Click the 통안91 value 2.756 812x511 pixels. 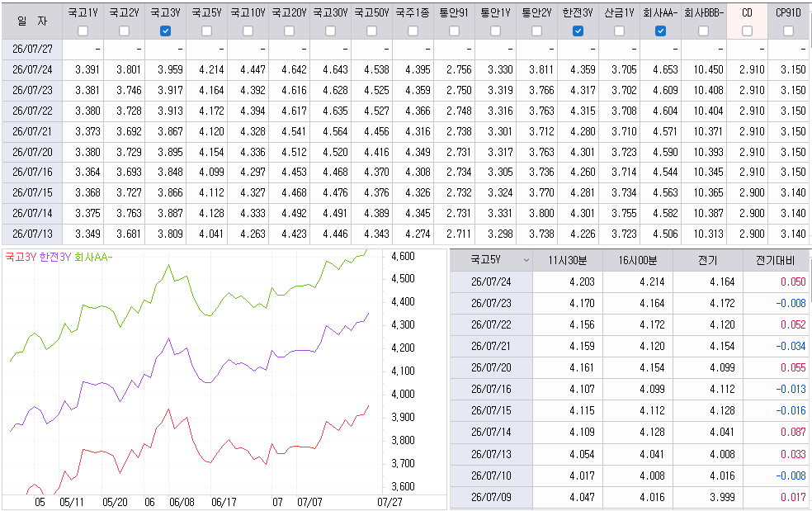point(460,69)
